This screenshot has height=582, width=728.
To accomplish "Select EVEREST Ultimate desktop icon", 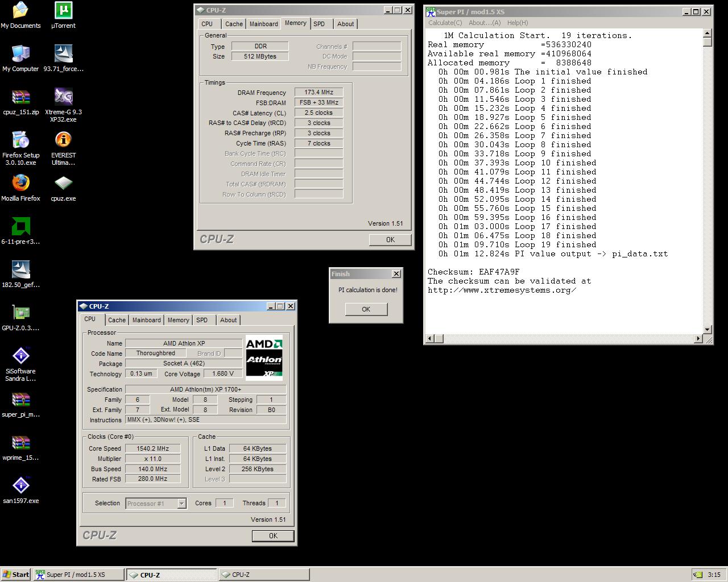I will [63, 148].
